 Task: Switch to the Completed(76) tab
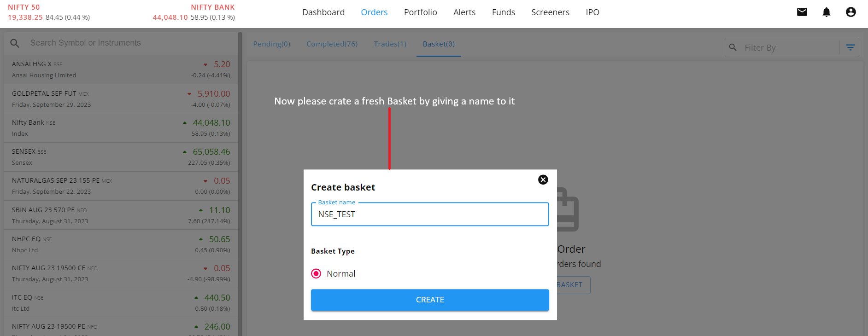[x=332, y=44]
